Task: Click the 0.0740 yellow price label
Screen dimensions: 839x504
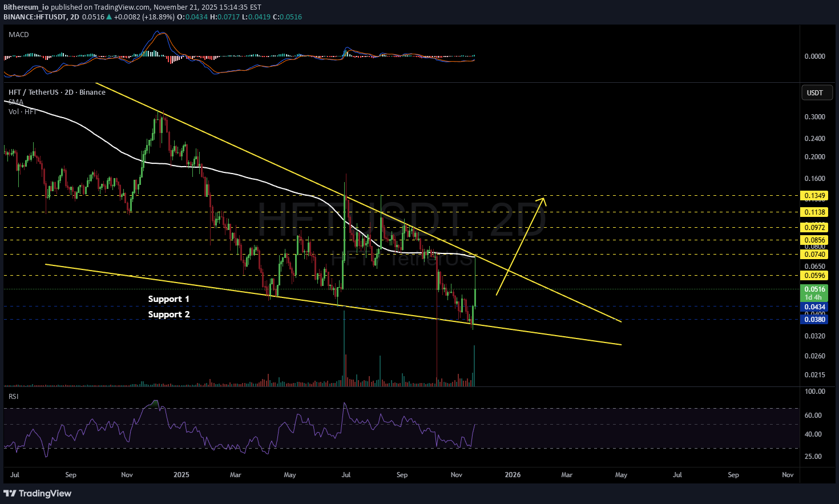Action: pos(814,255)
